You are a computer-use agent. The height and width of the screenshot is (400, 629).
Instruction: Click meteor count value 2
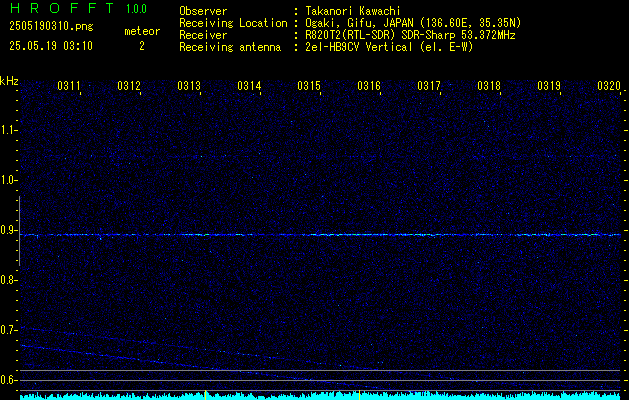click(x=142, y=46)
